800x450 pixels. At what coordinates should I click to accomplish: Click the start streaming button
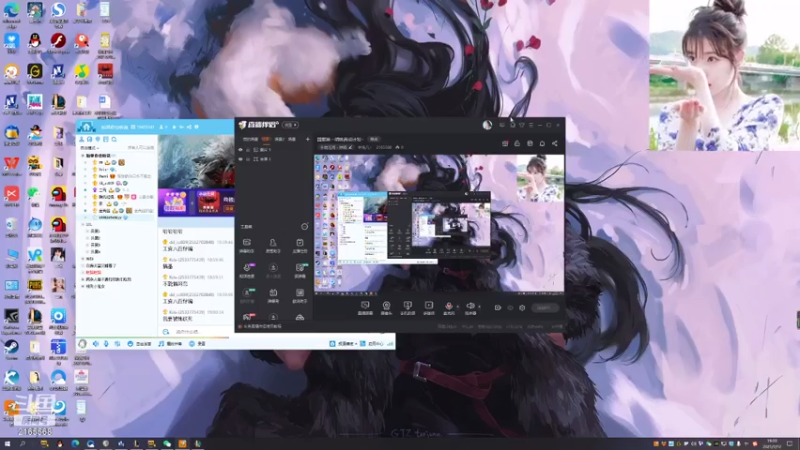pos(545,308)
